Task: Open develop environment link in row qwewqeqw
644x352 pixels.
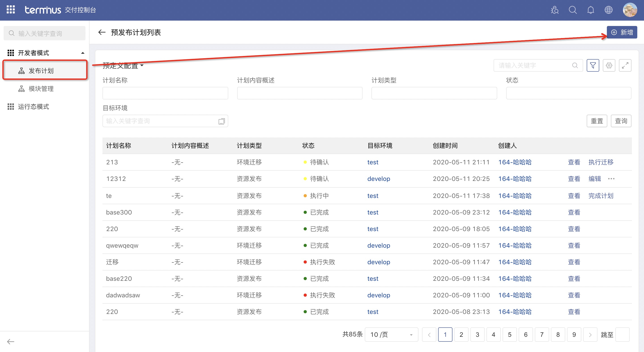Action: click(378, 245)
